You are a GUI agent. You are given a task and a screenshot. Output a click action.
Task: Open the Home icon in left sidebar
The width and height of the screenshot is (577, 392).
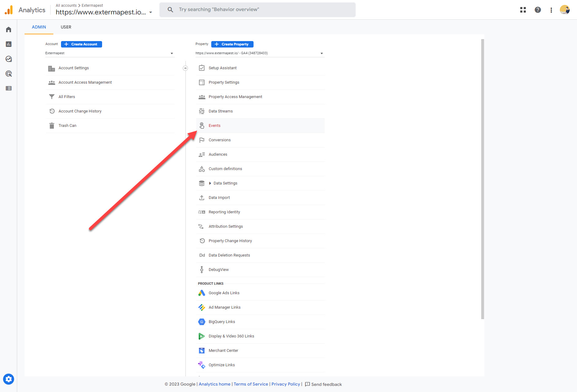tap(9, 29)
